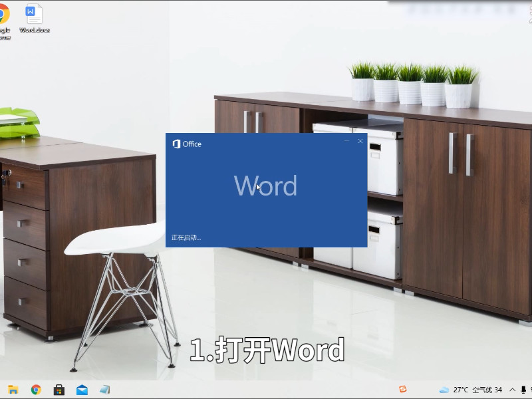Open the notepad-style taskbar icon next to Mail

coord(105,390)
